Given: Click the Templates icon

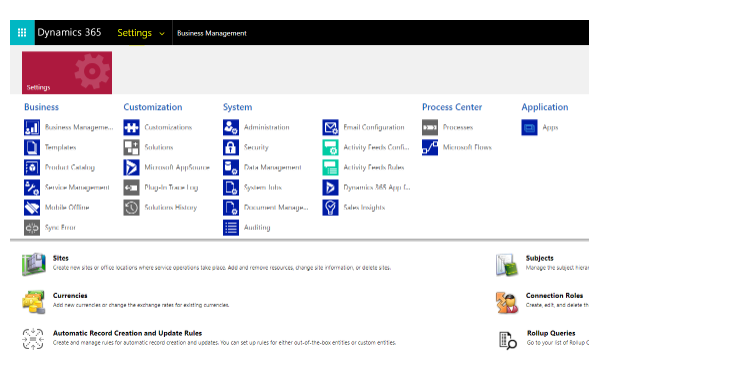Looking at the screenshot, I should 32,148.
